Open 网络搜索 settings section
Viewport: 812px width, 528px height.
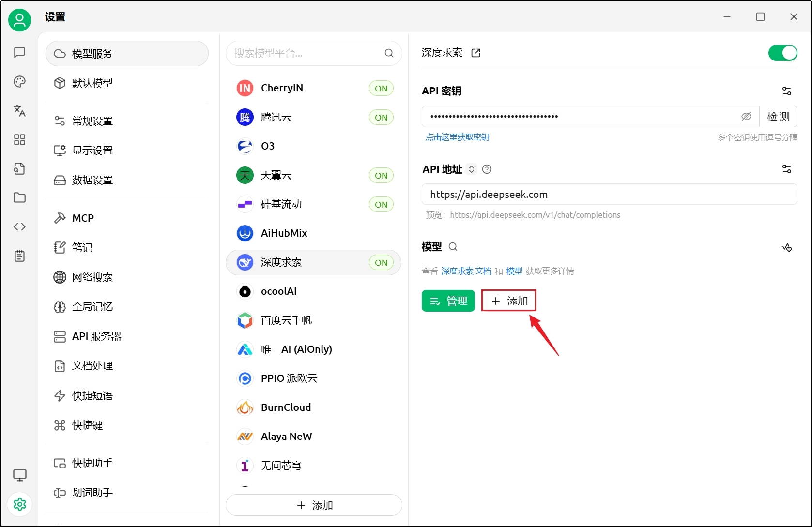tap(127, 277)
